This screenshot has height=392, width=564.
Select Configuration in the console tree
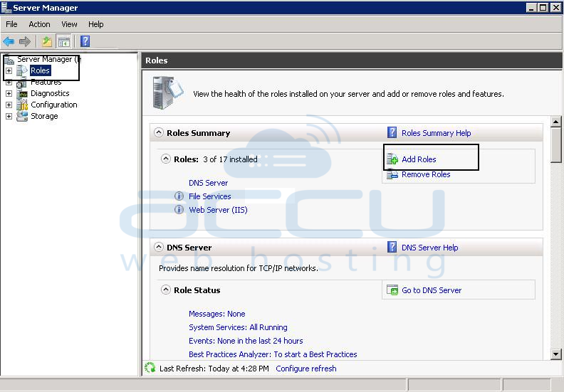[53, 105]
